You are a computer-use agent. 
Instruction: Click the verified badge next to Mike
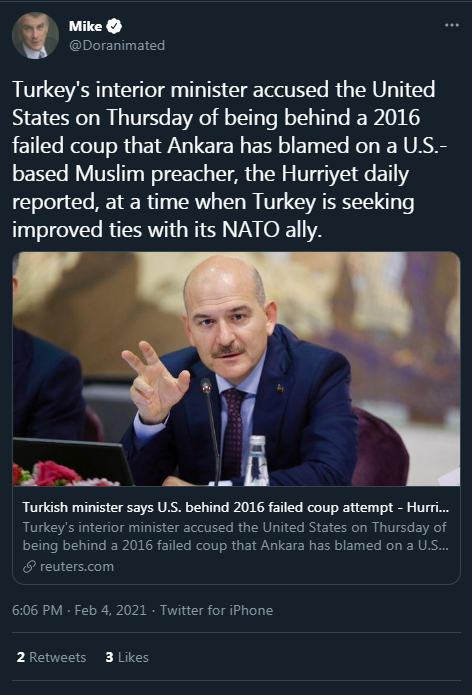[114, 26]
